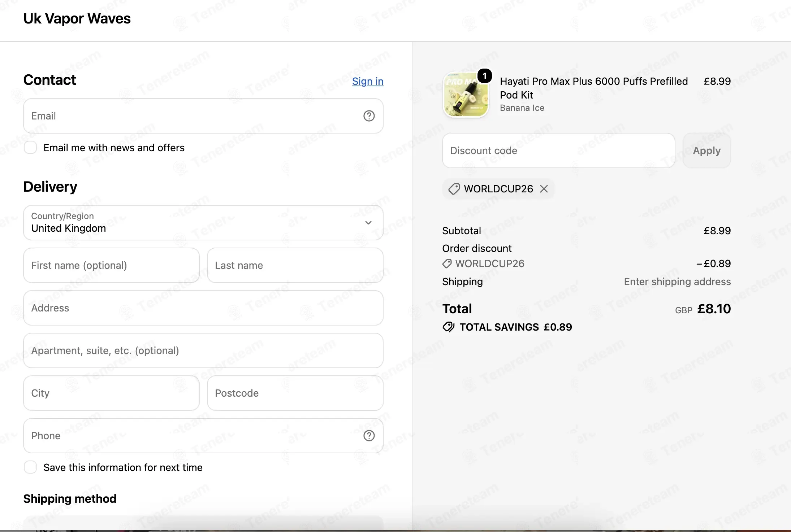Click the Sign in link
The height and width of the screenshot is (532, 791).
pyautogui.click(x=368, y=81)
